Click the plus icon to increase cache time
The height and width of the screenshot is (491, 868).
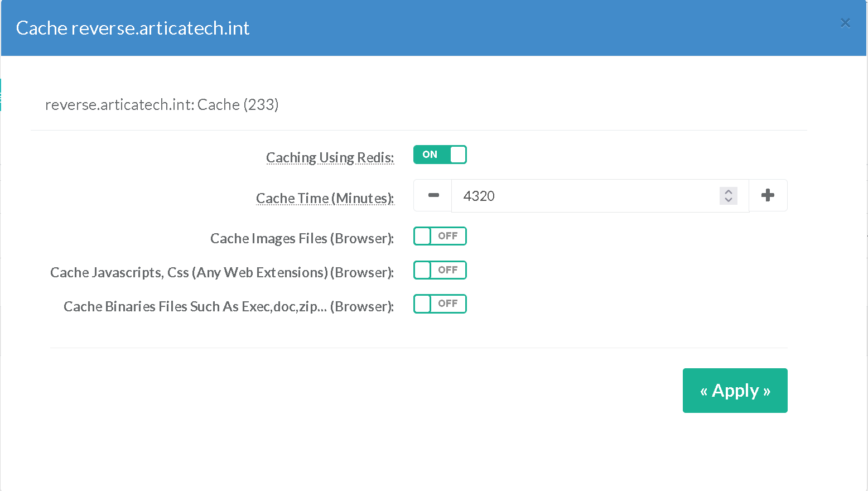768,195
